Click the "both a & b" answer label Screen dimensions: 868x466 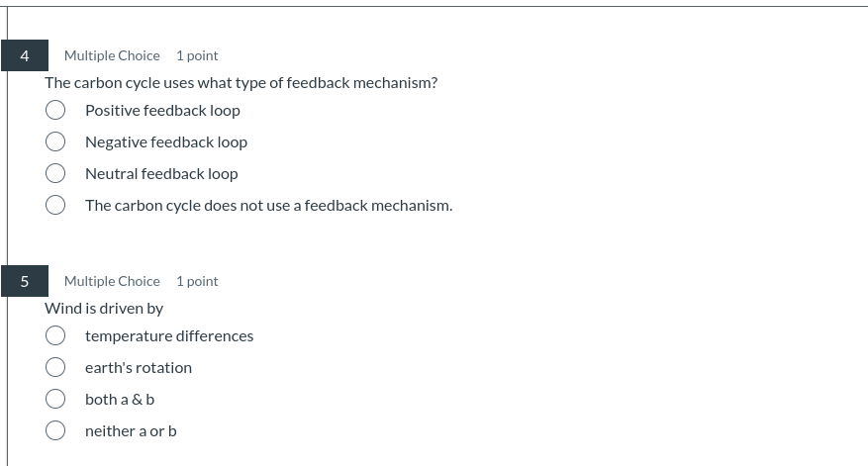click(120, 399)
